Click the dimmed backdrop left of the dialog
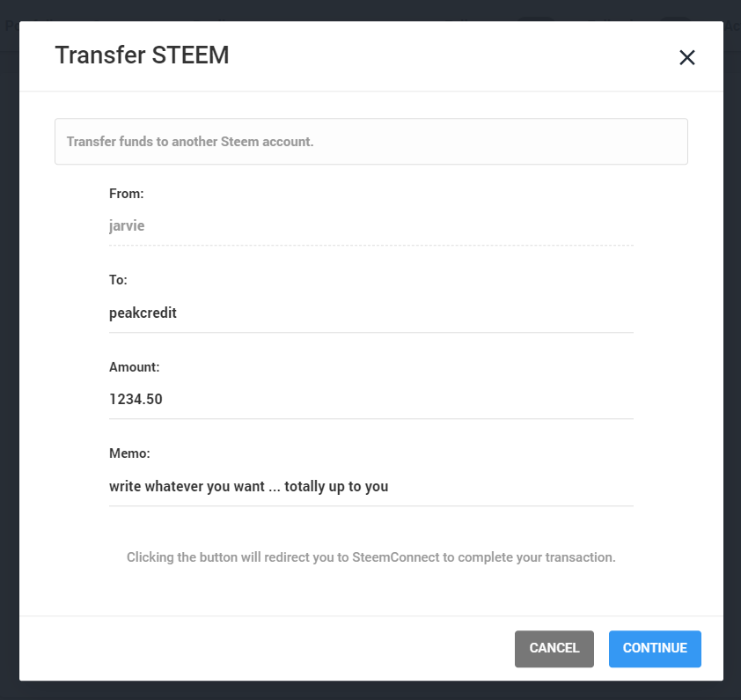741x700 pixels. 9,352
